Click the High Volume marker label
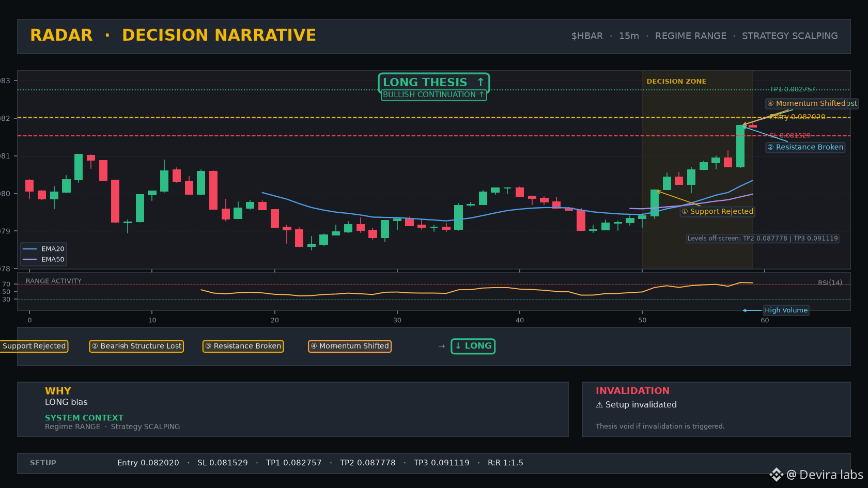The width and height of the screenshot is (868, 488). [786, 310]
